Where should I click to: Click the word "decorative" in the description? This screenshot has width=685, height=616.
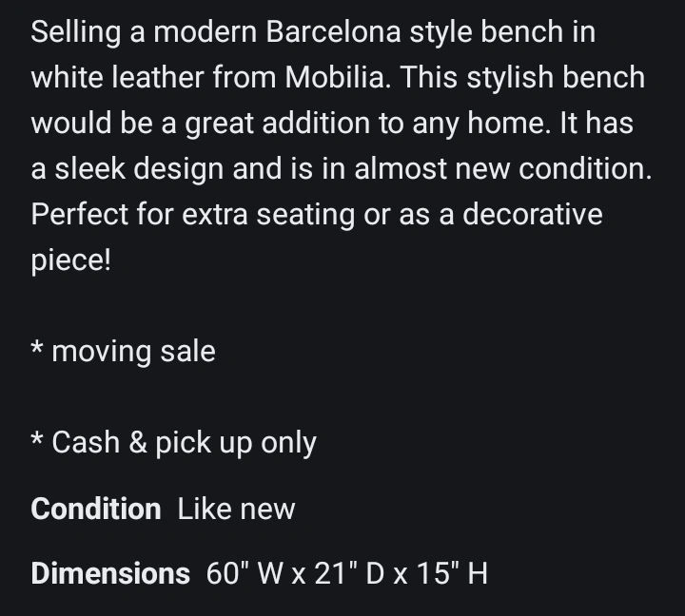tap(533, 214)
